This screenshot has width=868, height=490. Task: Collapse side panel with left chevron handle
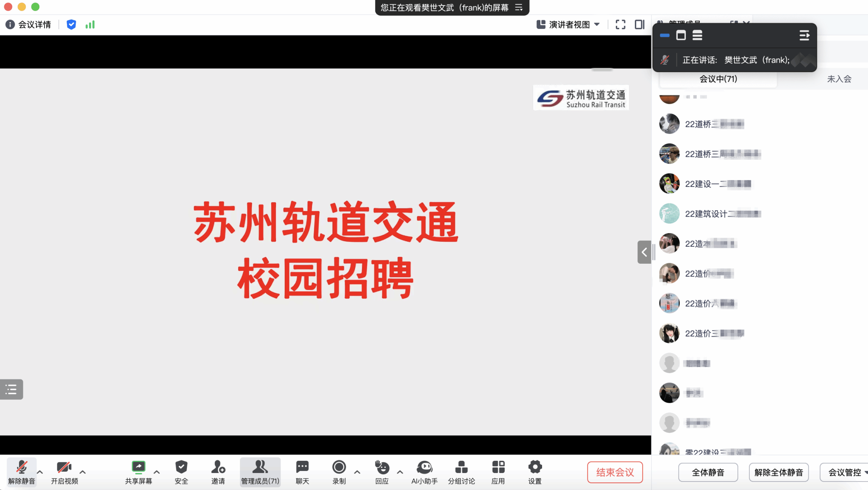[x=644, y=252]
